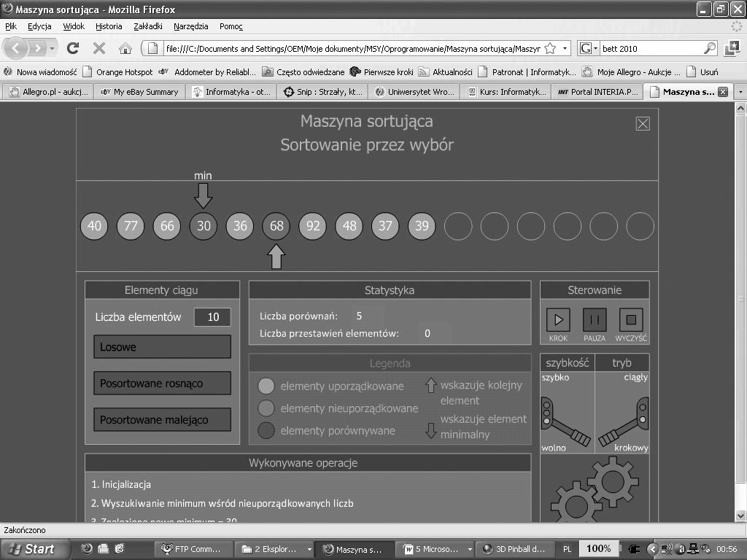Open Nowa wiadomość bookmark
This screenshot has width=747, height=560.
click(x=41, y=72)
